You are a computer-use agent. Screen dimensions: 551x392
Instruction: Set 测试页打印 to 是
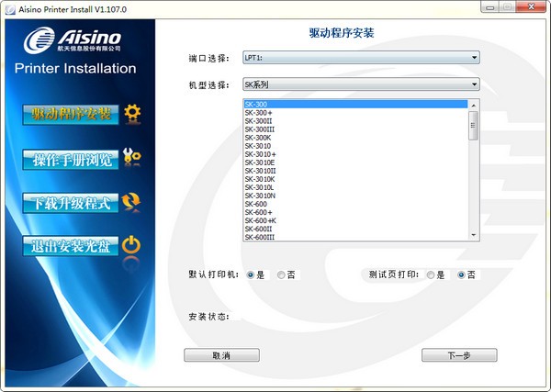pos(431,275)
